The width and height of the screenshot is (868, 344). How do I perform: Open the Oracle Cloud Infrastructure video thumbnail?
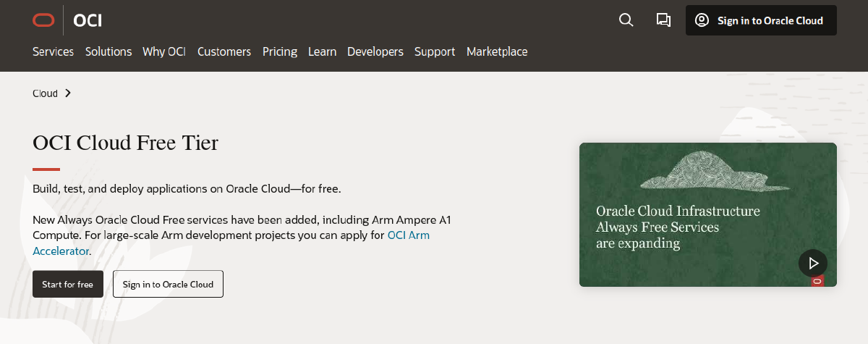coord(708,214)
